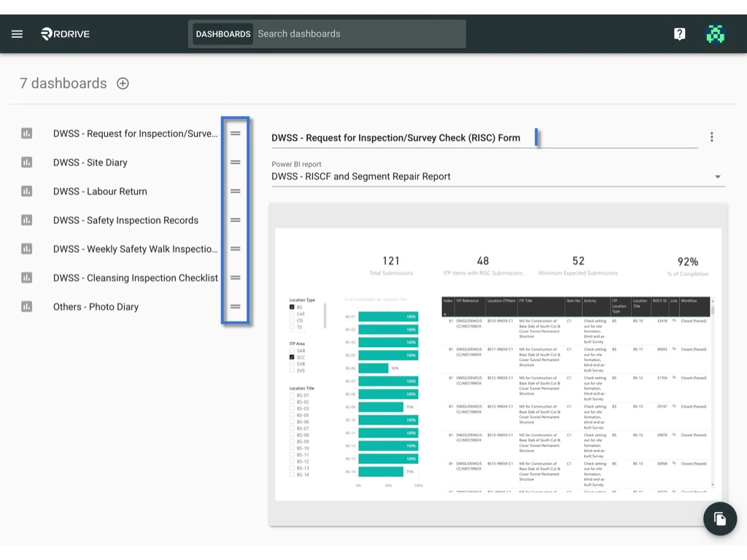Click the pixel-art user avatar icon

[715, 34]
